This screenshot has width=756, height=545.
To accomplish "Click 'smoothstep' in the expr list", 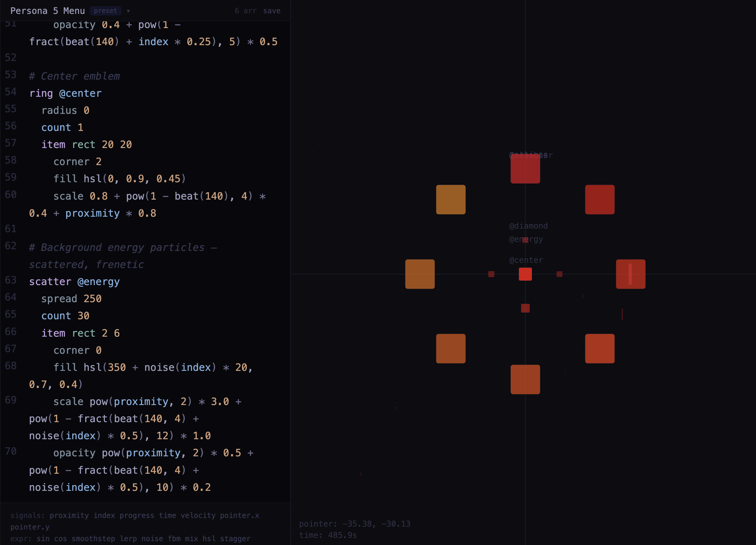I will coord(93,539).
